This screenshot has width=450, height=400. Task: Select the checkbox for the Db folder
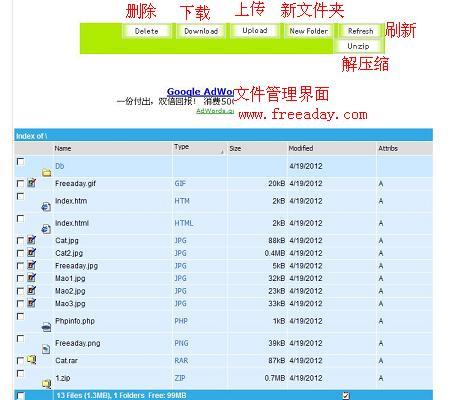20,162
